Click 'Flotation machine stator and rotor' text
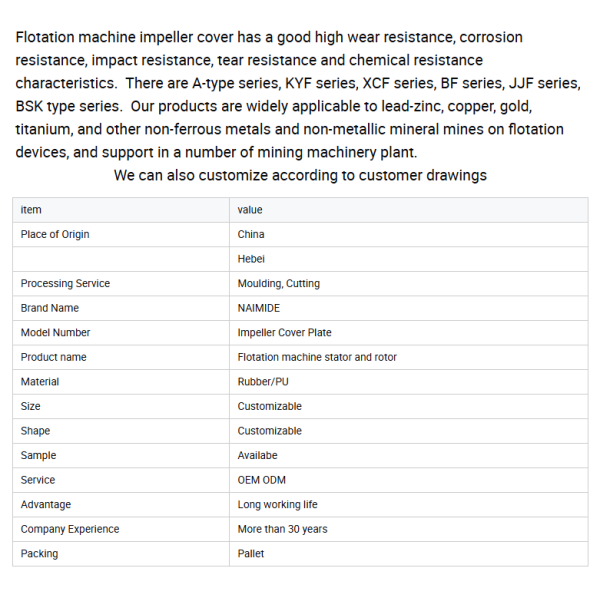The height and width of the screenshot is (600, 600). (x=317, y=357)
